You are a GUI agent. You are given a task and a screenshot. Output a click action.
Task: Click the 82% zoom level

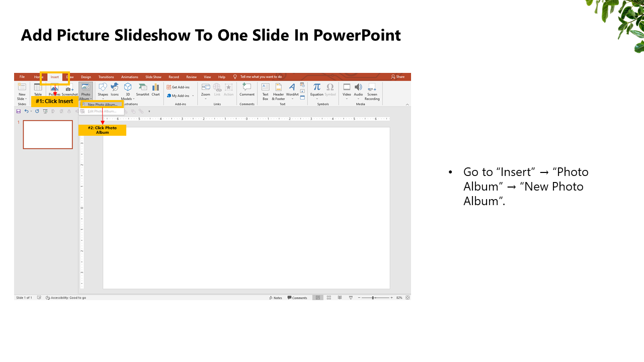tap(399, 298)
